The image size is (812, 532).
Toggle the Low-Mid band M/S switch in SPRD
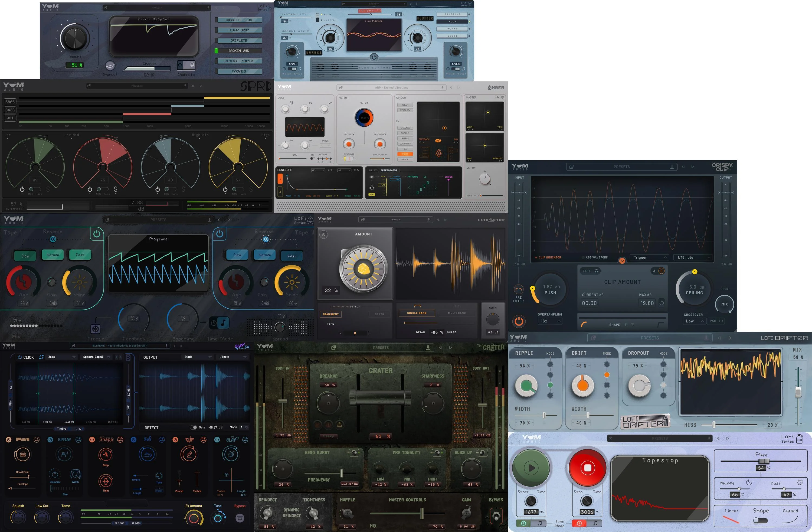(x=103, y=189)
